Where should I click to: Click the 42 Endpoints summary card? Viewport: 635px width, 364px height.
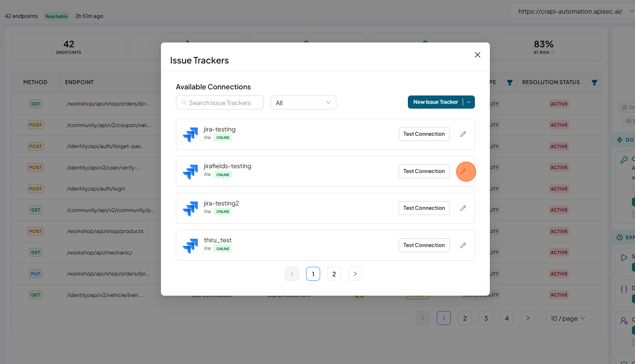coord(69,47)
